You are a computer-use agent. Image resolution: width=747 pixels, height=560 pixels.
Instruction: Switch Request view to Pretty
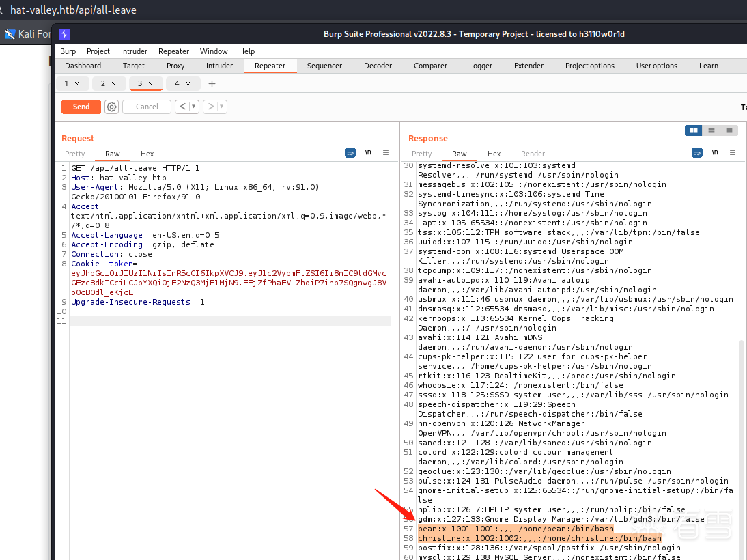pos(75,154)
